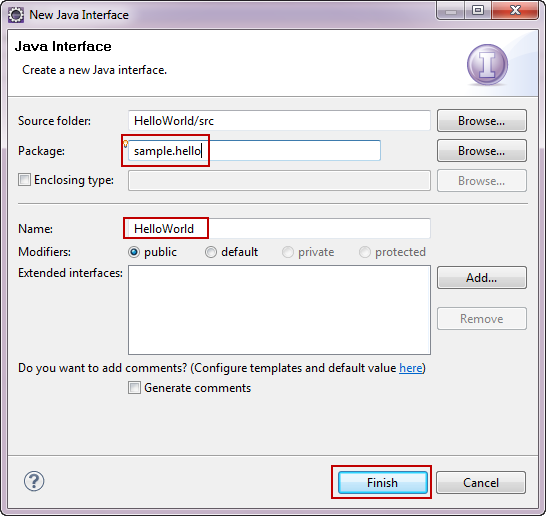Browse for the Source folder
The image size is (546, 516).
482,121
